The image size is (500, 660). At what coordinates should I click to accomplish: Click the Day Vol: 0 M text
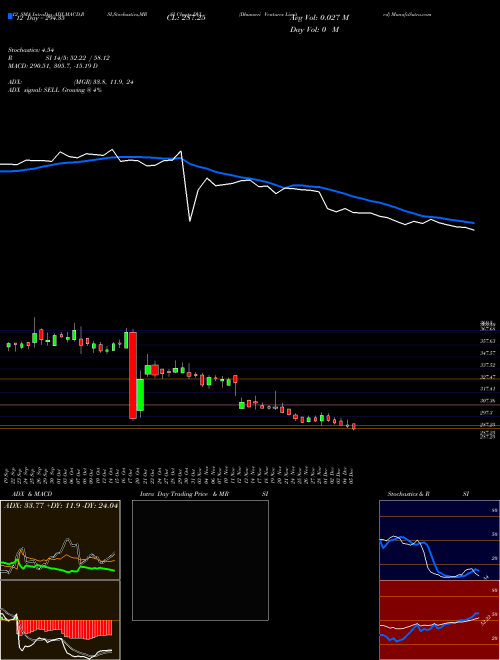tap(314, 30)
